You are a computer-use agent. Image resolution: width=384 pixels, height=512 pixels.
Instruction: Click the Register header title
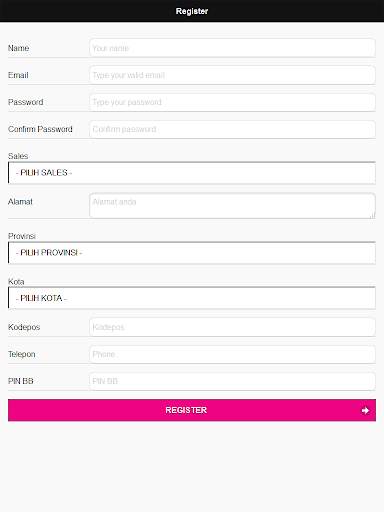click(x=192, y=11)
